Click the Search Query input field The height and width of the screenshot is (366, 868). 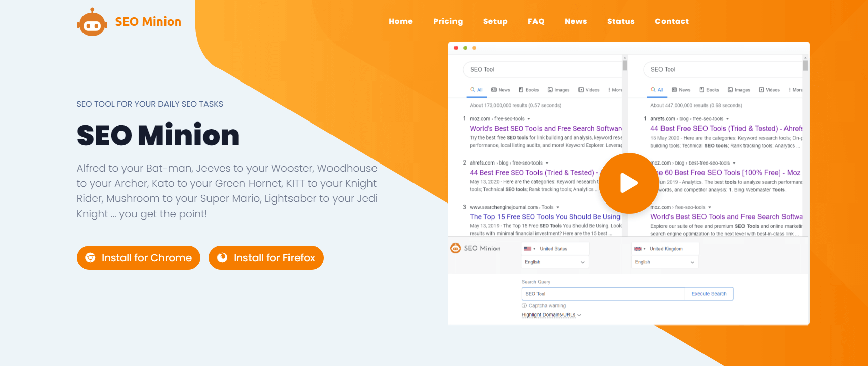[603, 294]
